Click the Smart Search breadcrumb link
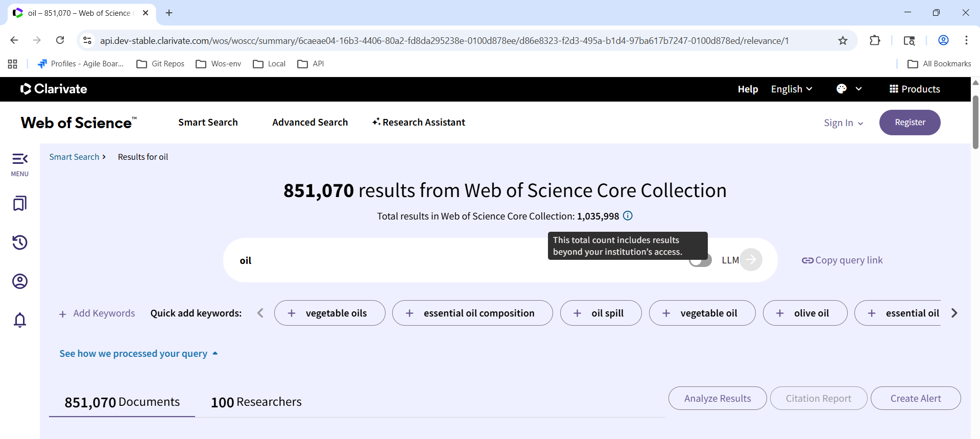Screen dimensions: 980x439 pyautogui.click(x=74, y=157)
